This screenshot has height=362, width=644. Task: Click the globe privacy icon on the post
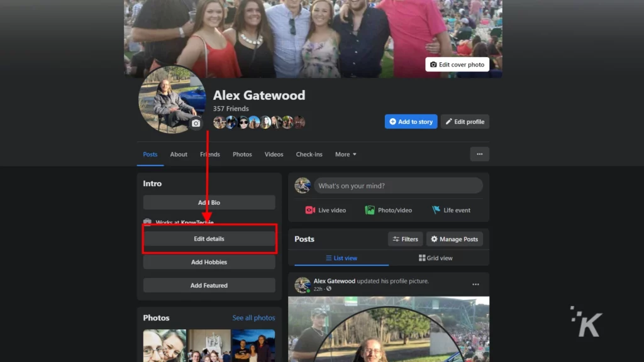coord(328,288)
